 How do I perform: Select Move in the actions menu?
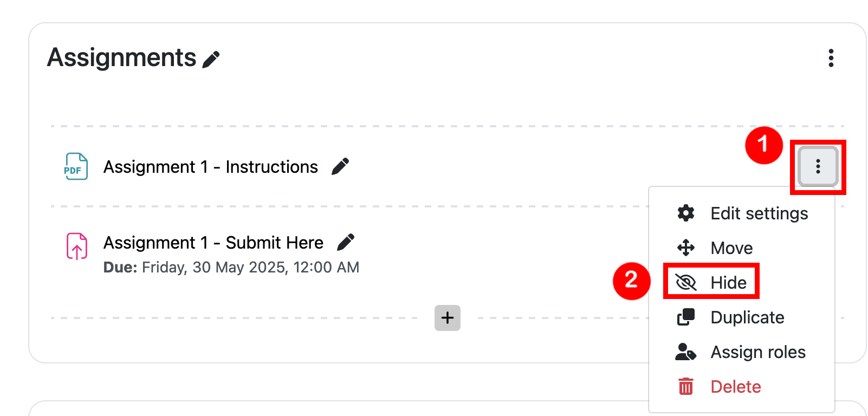[731, 248]
